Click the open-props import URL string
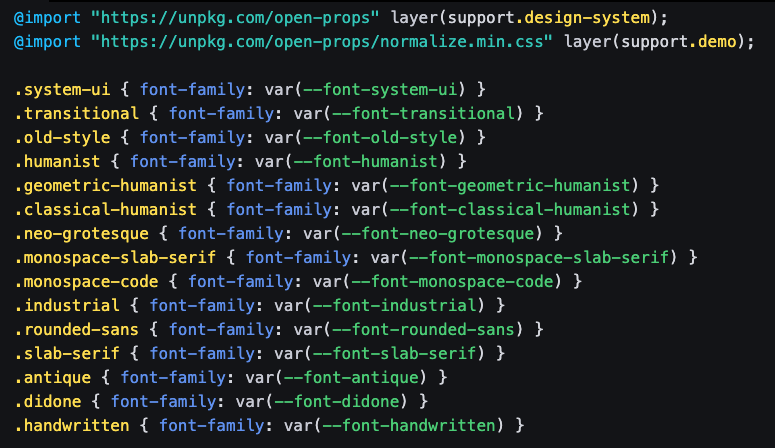Screen dimensions: 775x448 235,18
